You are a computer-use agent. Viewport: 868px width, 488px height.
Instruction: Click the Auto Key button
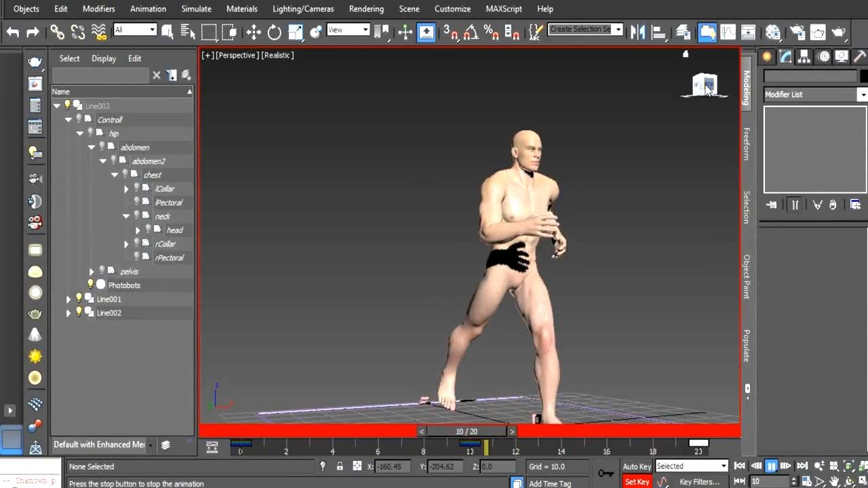637,466
